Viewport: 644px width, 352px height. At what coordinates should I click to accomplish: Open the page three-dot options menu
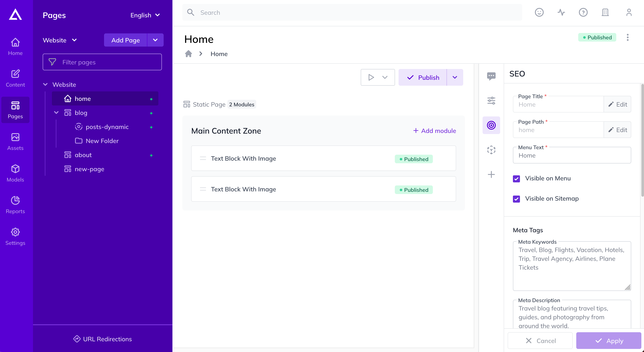pyautogui.click(x=628, y=38)
